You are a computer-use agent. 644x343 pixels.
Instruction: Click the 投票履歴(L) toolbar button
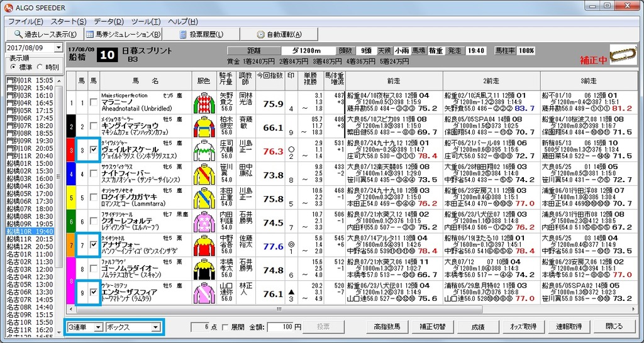[x=202, y=35]
